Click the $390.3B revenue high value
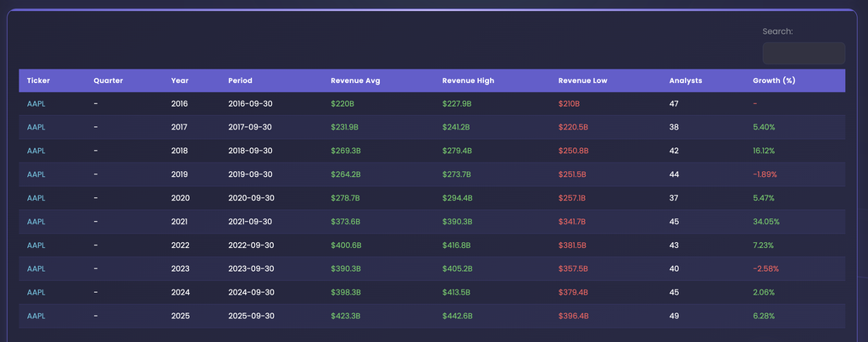 (x=457, y=222)
